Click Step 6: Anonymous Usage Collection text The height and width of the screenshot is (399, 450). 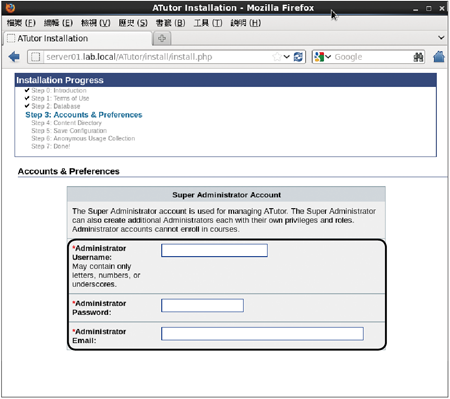pos(83,138)
